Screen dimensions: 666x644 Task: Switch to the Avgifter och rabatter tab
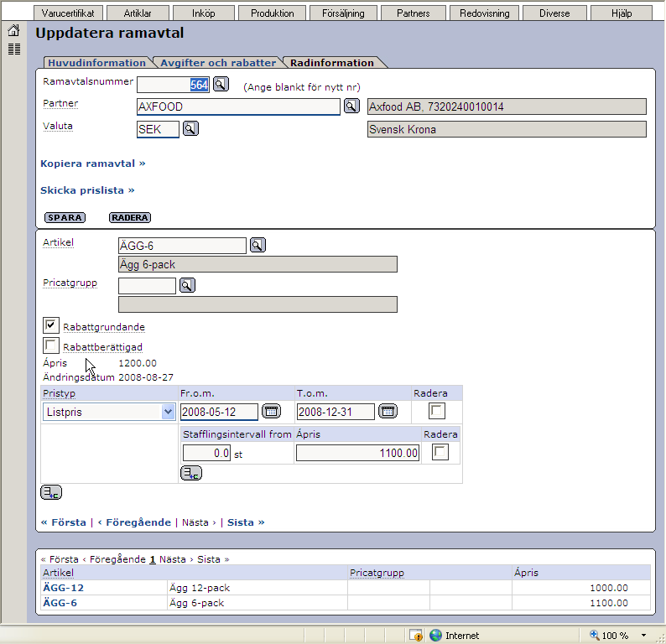coord(218,62)
